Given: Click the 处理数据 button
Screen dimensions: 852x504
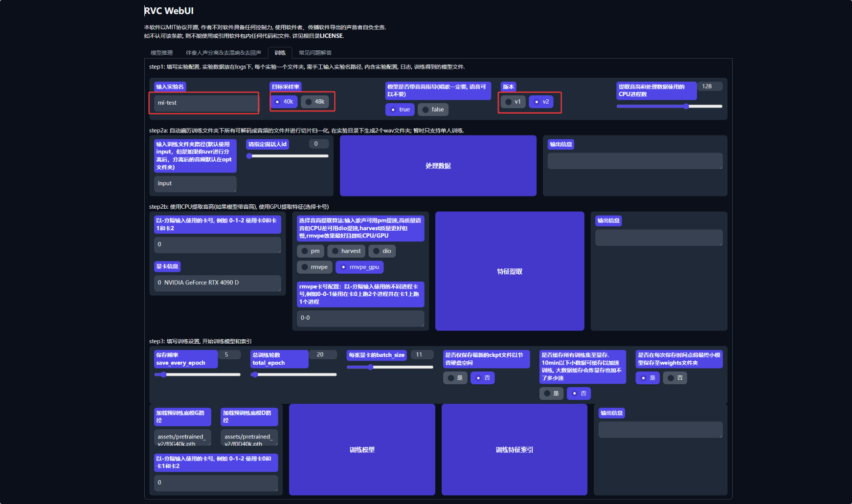Looking at the screenshot, I should 438,166.
